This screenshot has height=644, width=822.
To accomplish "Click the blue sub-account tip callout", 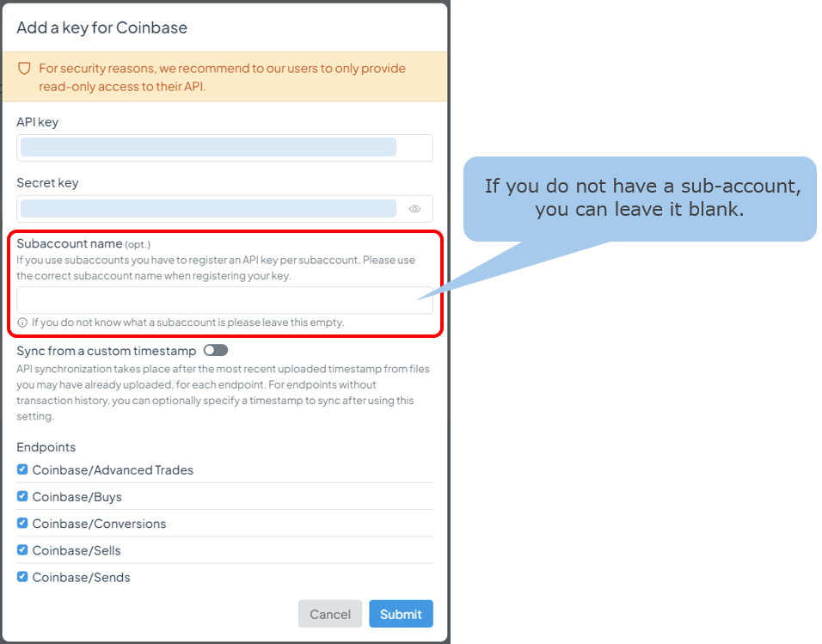I will (x=640, y=199).
